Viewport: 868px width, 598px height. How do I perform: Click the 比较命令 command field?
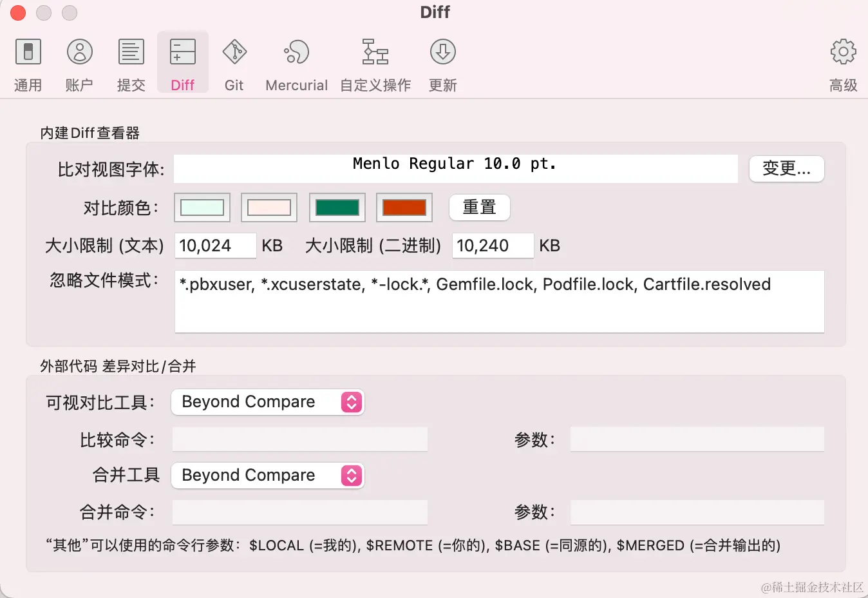[300, 439]
